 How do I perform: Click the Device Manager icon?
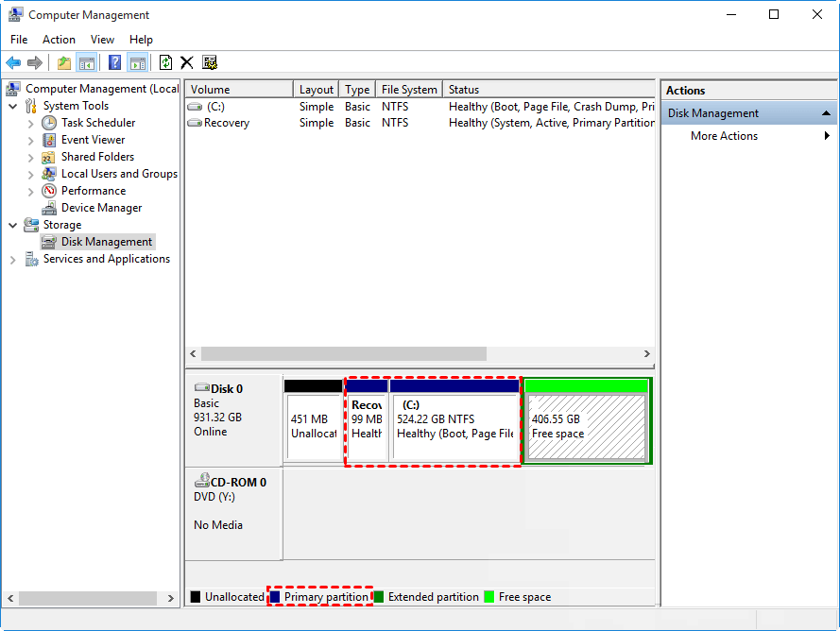point(49,208)
